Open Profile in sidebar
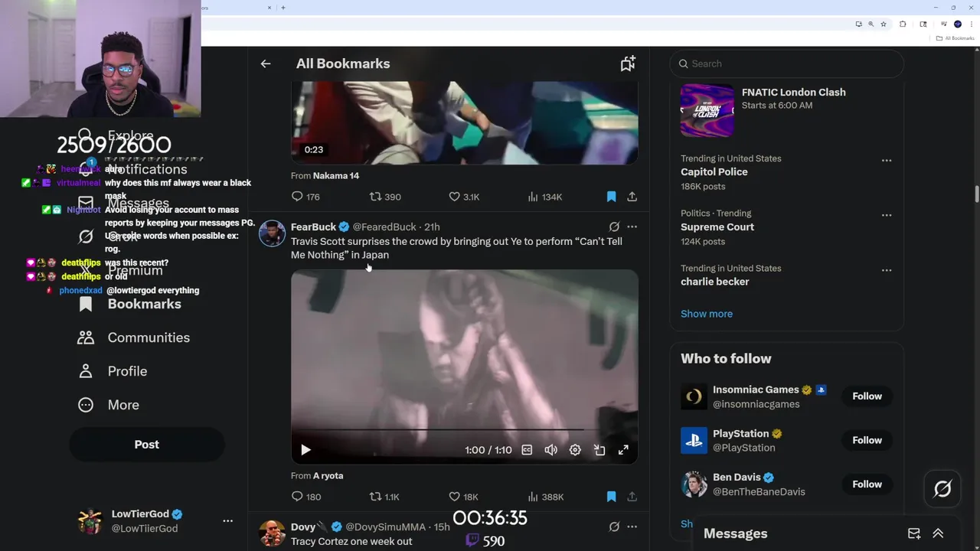 (113, 371)
